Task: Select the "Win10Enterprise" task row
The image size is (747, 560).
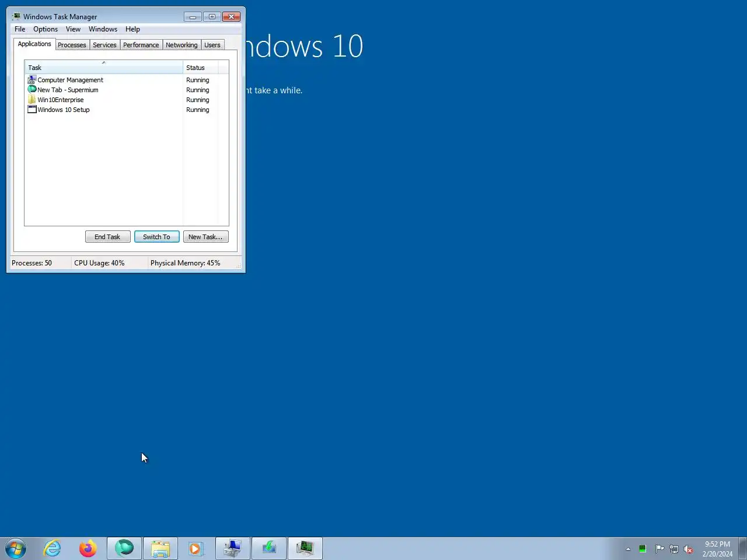Action: click(x=126, y=100)
